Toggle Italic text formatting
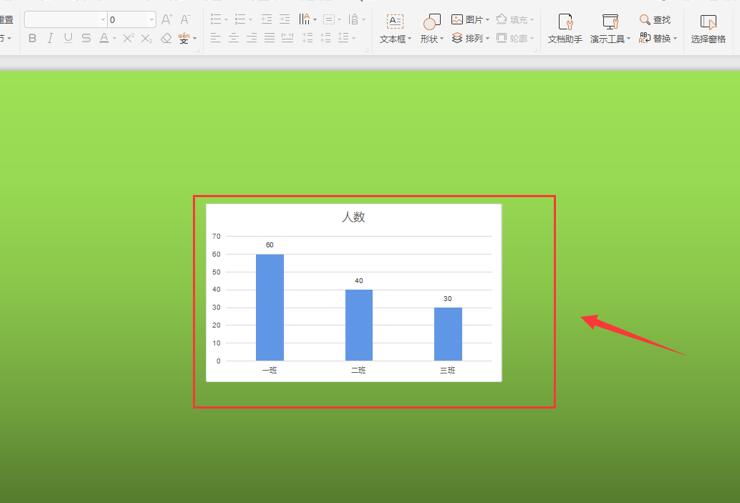This screenshot has height=503, width=740. (50, 38)
